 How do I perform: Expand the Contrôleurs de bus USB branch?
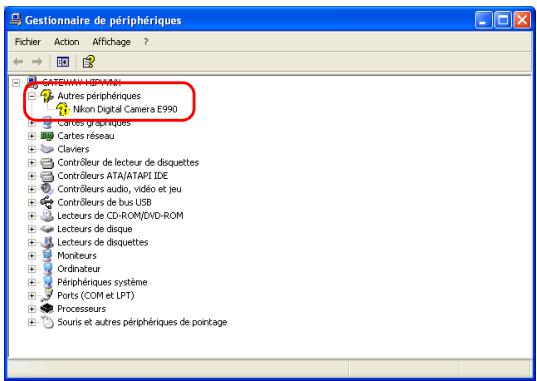coord(32,203)
